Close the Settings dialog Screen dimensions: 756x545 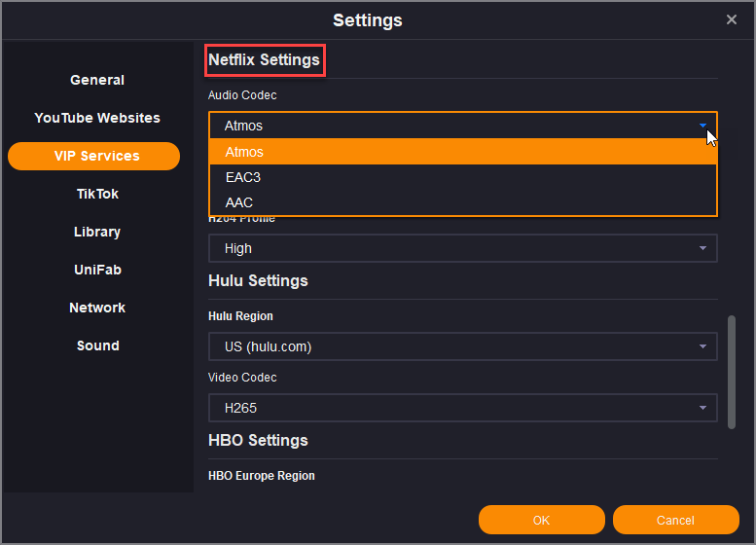point(732,19)
